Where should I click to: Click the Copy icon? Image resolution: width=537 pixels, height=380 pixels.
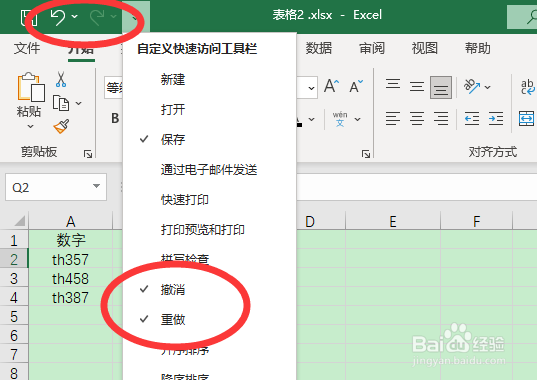[61, 103]
